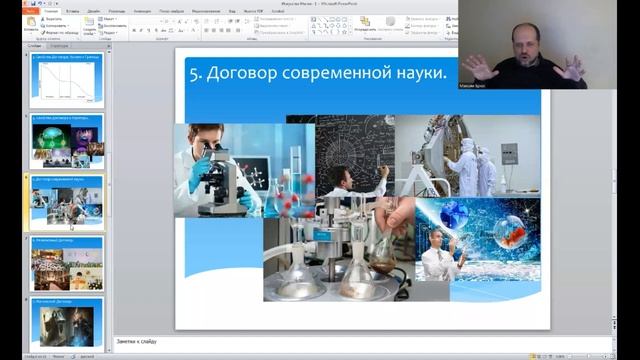
Task: Click the Change Case Aa icon
Action: point(181,30)
